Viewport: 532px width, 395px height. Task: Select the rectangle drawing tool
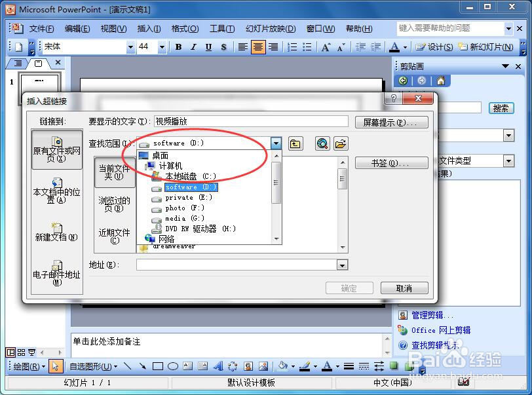coord(158,366)
